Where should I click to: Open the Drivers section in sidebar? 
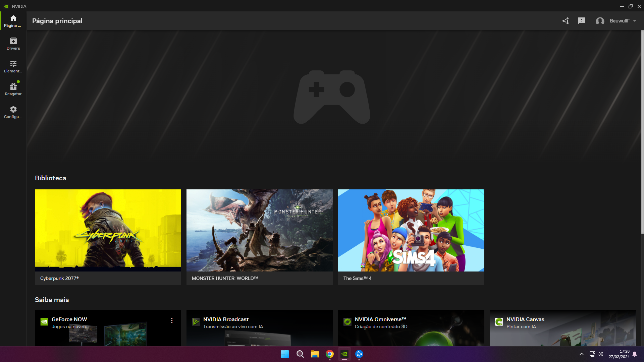click(x=13, y=44)
